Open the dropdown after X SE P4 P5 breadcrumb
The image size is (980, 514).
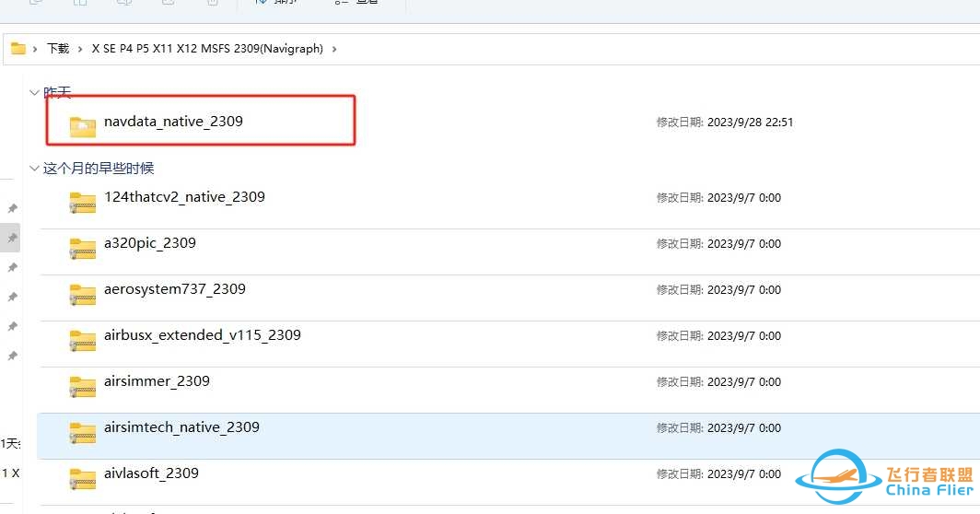334,49
